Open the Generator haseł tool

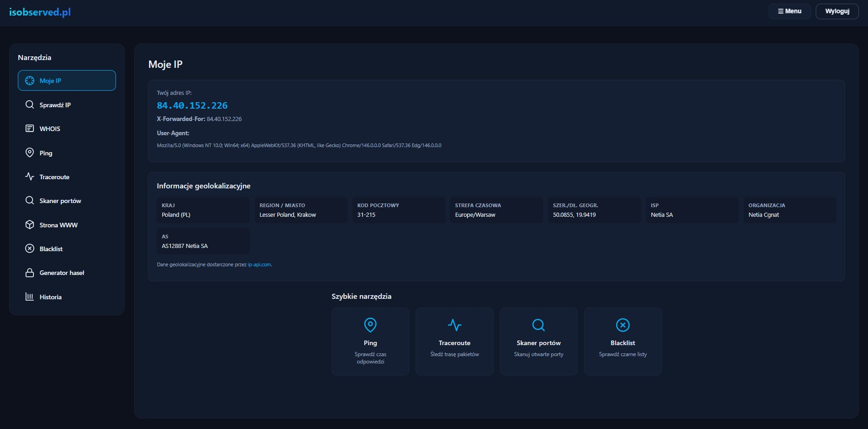[x=67, y=273]
